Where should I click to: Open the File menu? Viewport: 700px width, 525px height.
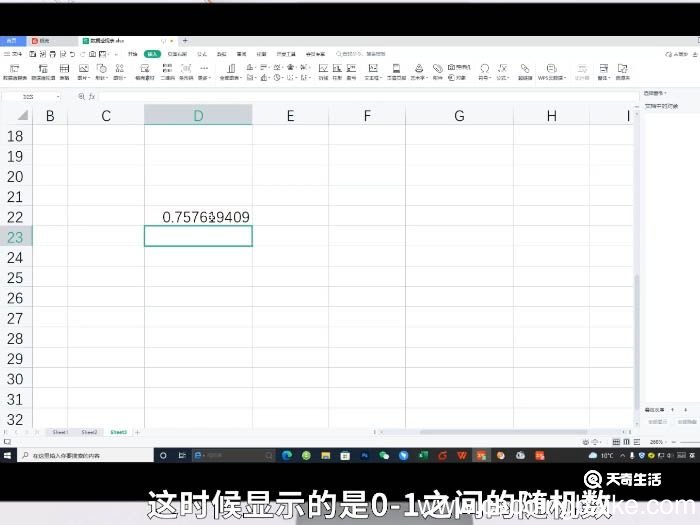[13, 54]
